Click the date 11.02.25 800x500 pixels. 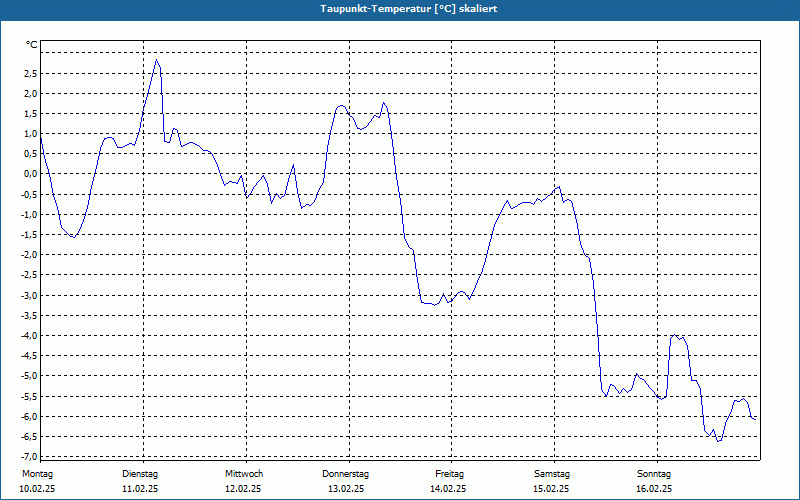[x=140, y=489]
